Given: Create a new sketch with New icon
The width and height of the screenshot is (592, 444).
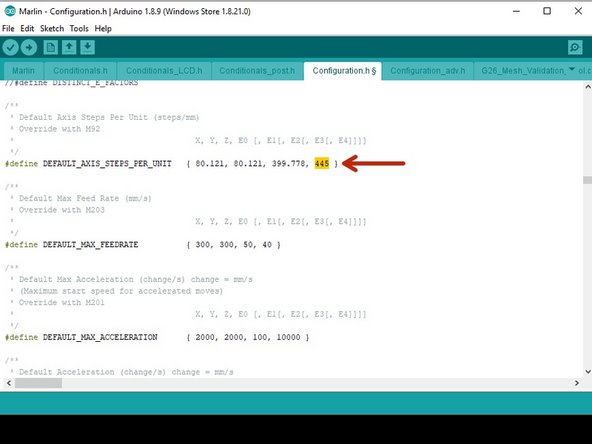Looking at the screenshot, I should (x=50, y=48).
